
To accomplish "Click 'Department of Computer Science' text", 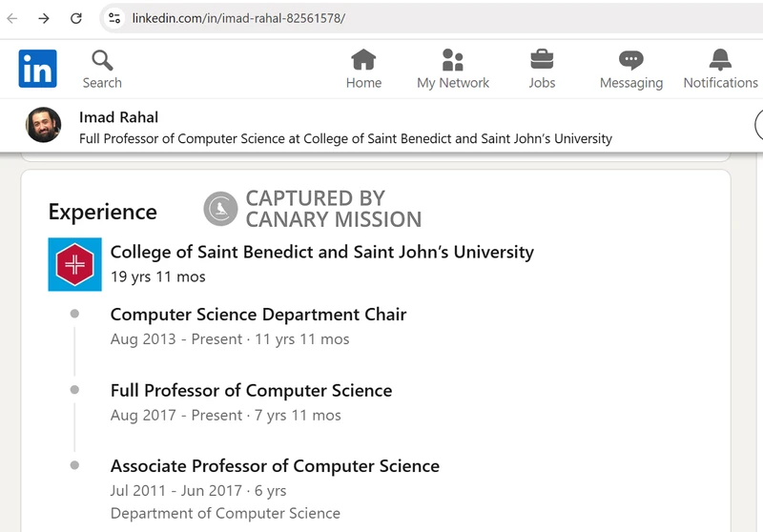I will pyautogui.click(x=225, y=514).
